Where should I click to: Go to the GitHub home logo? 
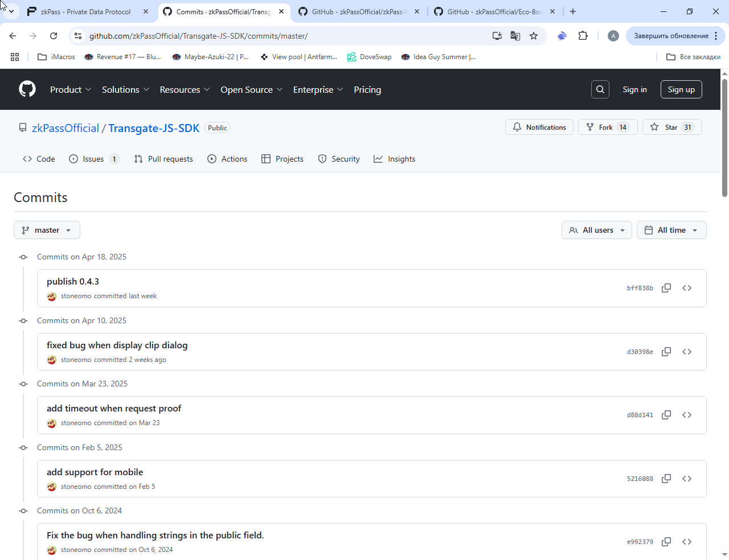[x=27, y=89]
